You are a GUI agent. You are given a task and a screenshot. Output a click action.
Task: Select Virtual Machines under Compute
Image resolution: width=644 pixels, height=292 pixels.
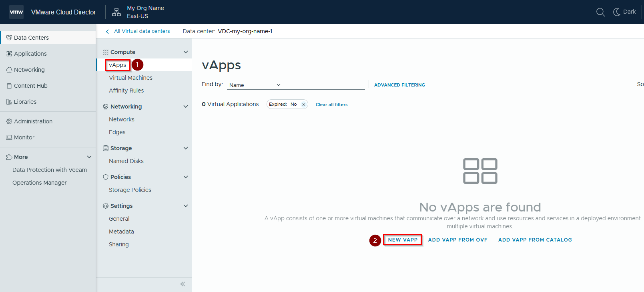coord(130,78)
